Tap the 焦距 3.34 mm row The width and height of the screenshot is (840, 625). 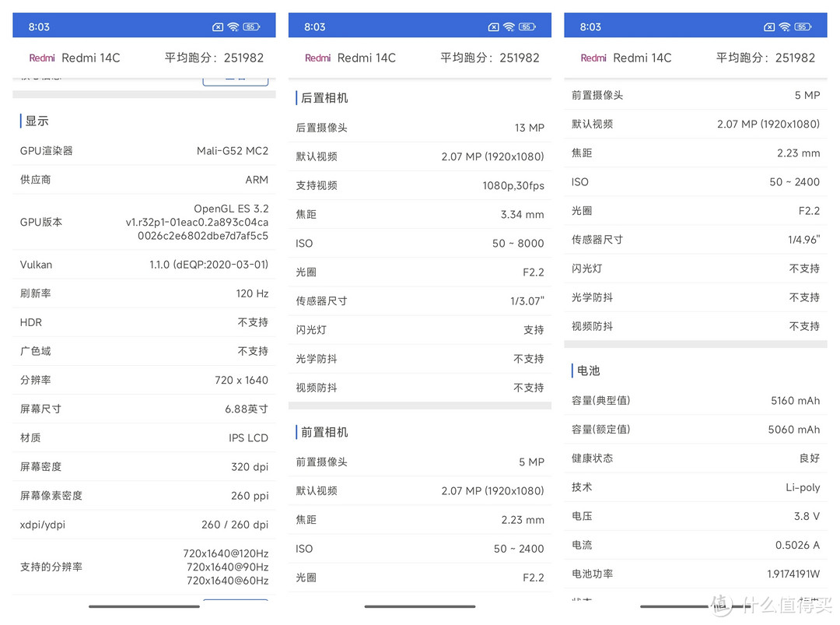420,215
